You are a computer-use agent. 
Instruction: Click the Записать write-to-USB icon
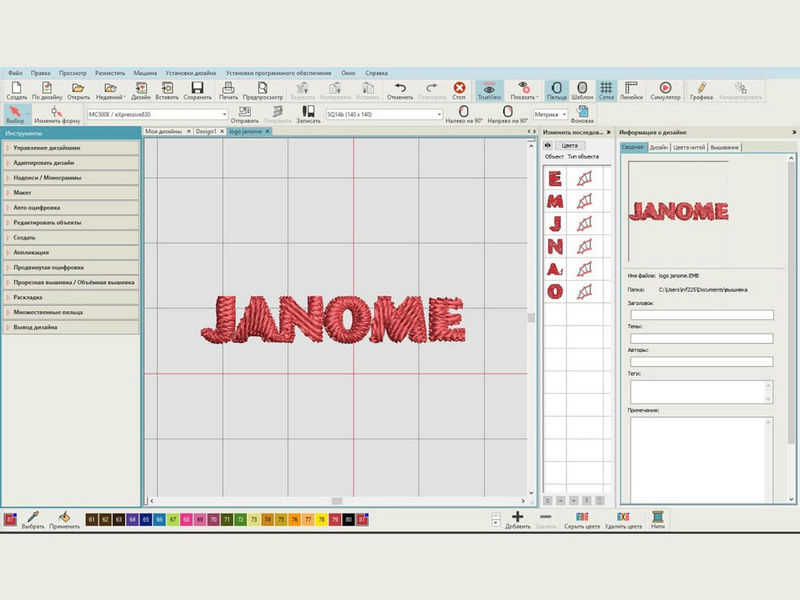click(x=308, y=114)
